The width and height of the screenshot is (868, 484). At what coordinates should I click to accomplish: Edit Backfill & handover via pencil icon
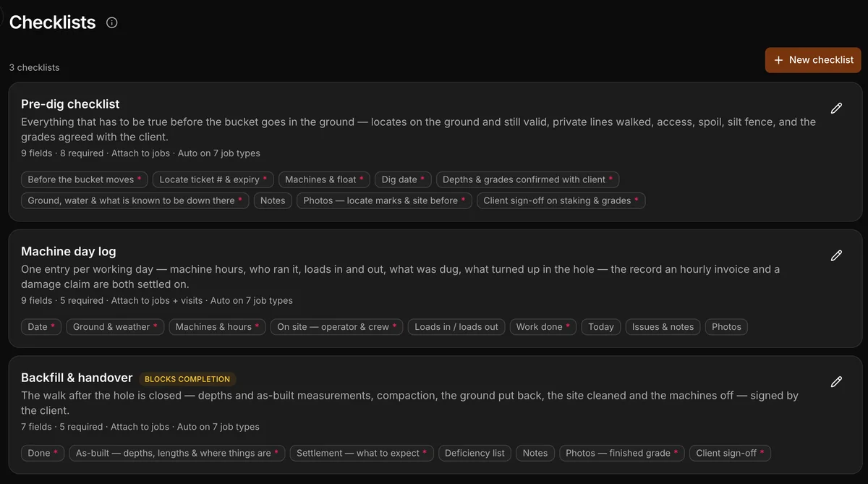tap(836, 382)
